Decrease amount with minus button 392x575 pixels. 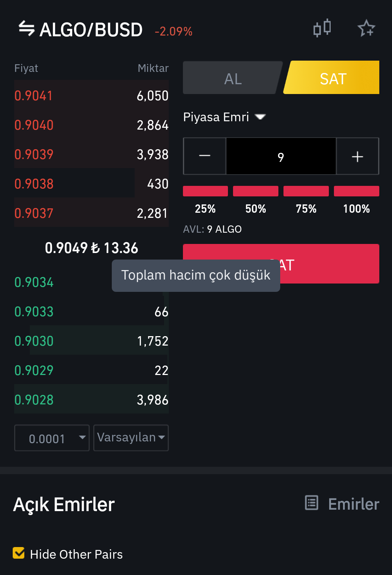click(x=205, y=156)
